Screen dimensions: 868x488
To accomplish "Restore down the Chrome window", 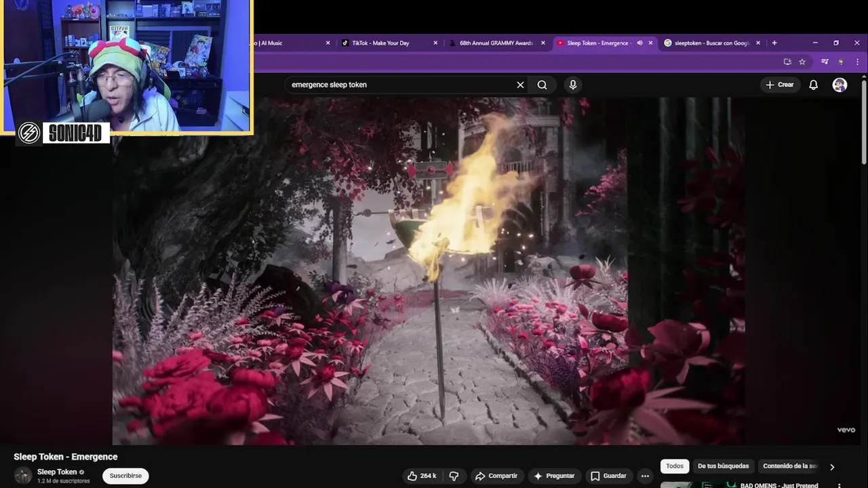I will tap(836, 43).
